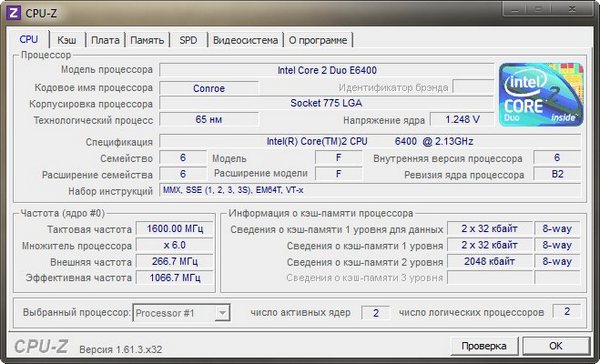The width and height of the screenshot is (600, 364).
Task: Show the О программе tab
Action: (x=318, y=40)
